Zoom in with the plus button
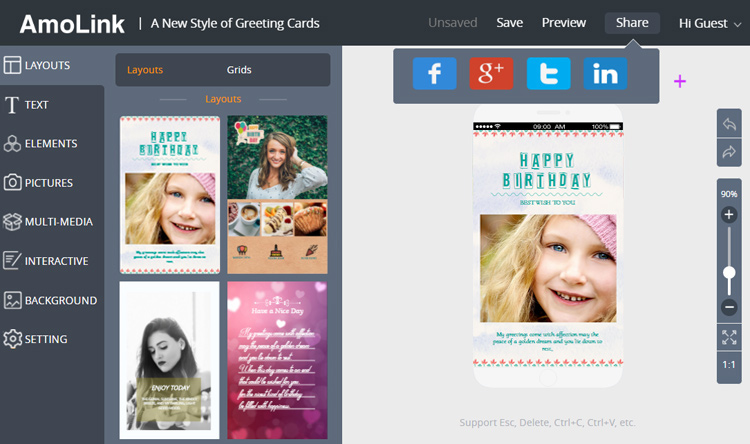Screen dimensions: 750x444 coord(729,214)
